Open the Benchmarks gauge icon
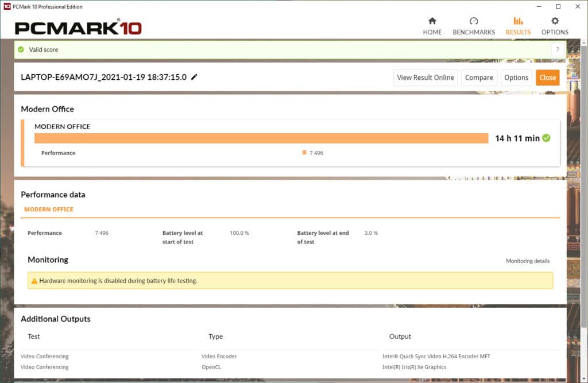Image resolution: width=588 pixels, height=383 pixels. [x=473, y=21]
